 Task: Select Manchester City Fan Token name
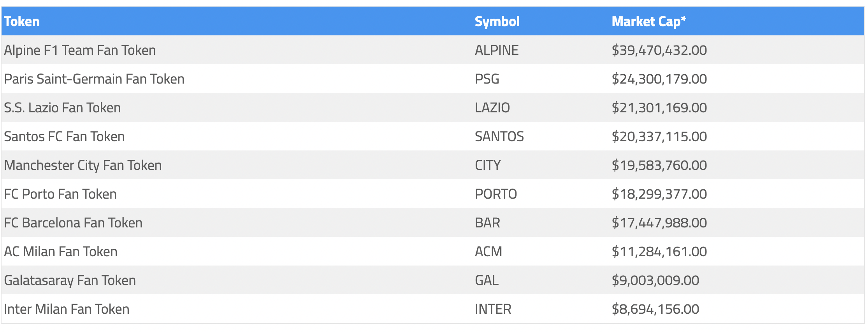point(83,165)
